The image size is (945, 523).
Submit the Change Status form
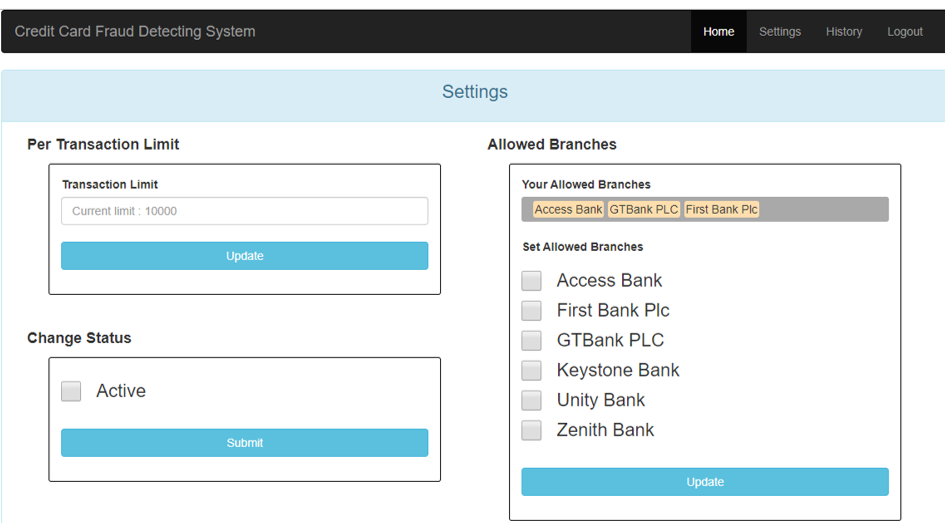tap(245, 443)
